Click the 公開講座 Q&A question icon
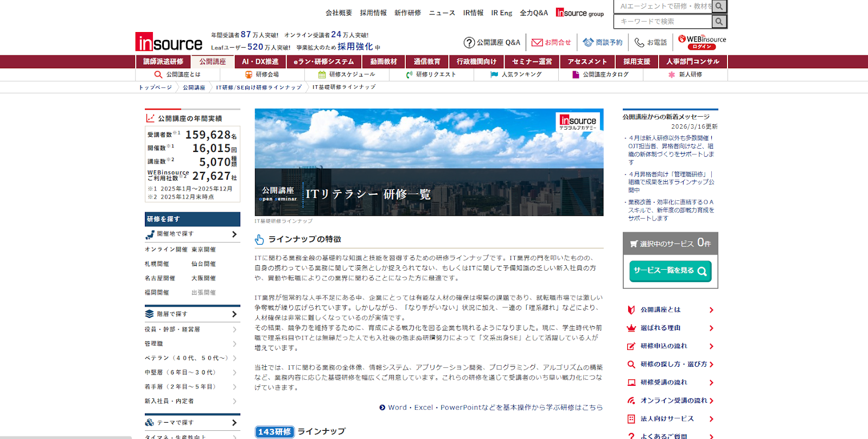This screenshot has width=868, height=439. pyautogui.click(x=469, y=42)
